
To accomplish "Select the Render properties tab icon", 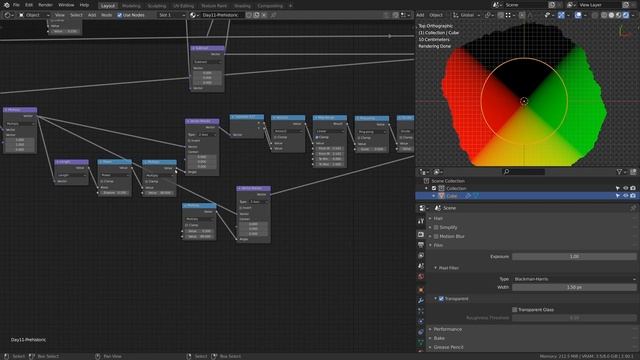I will point(421,234).
